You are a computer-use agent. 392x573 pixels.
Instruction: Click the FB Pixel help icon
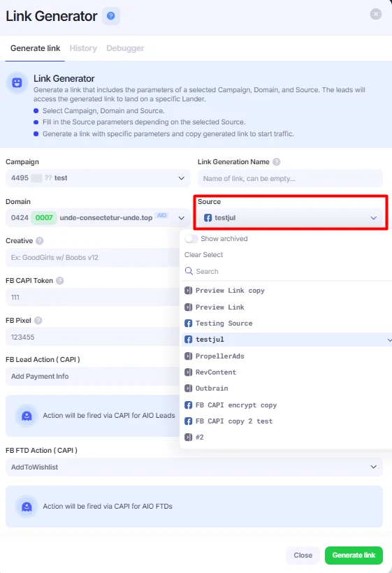click(x=38, y=321)
